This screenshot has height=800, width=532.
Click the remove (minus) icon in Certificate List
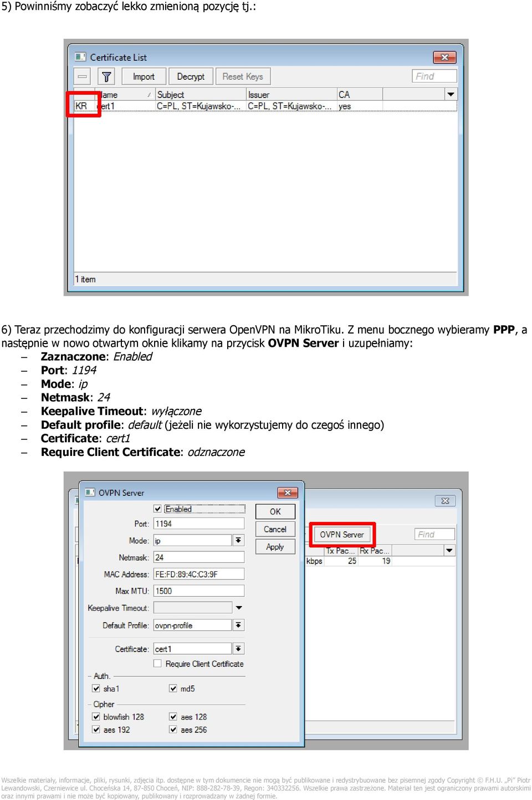coord(83,76)
